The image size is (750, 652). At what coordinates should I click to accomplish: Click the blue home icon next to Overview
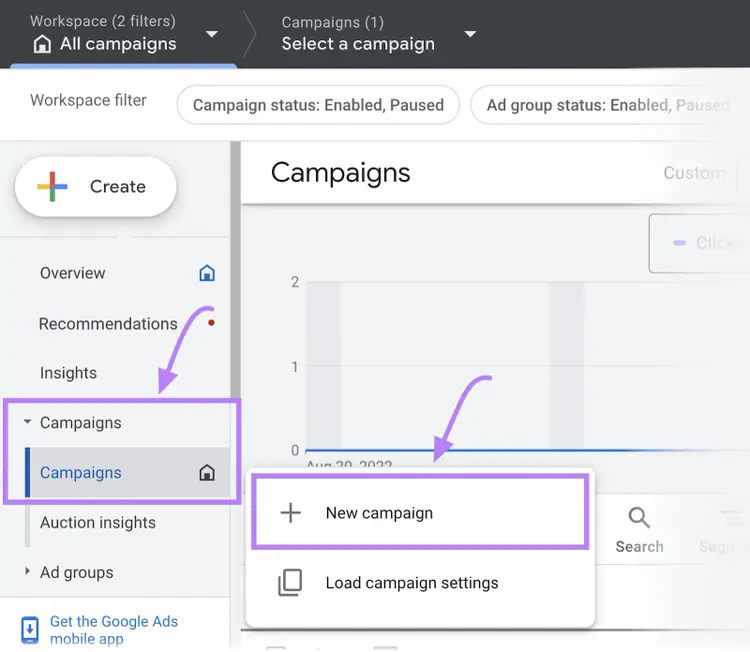click(207, 273)
